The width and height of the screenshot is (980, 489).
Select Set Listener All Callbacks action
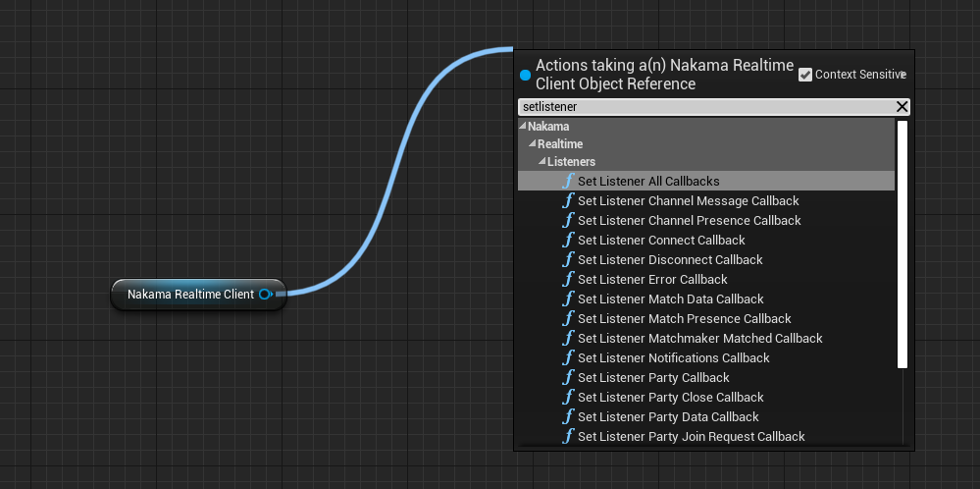tap(706, 181)
